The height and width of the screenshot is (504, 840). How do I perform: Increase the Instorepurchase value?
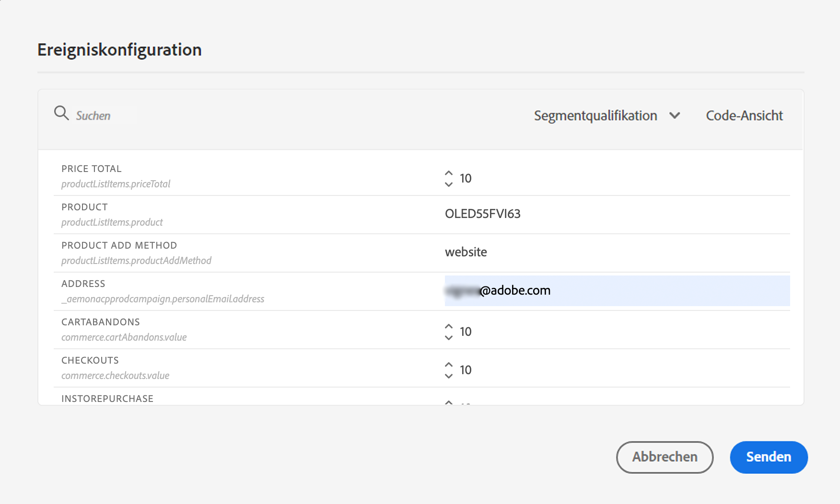pyautogui.click(x=449, y=402)
